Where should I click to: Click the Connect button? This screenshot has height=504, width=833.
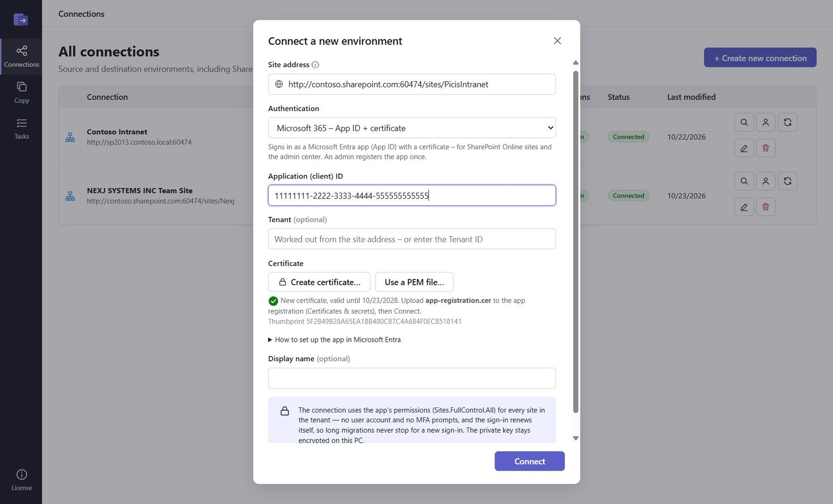click(x=529, y=461)
